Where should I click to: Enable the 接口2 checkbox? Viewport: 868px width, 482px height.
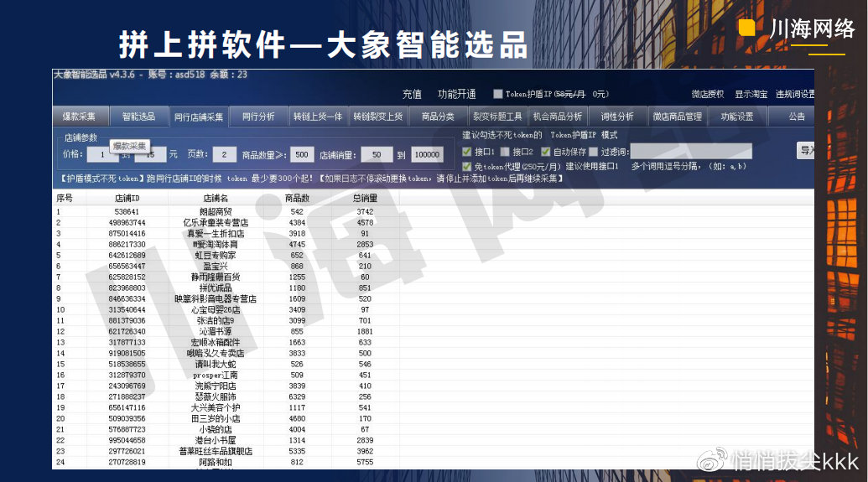(x=504, y=151)
